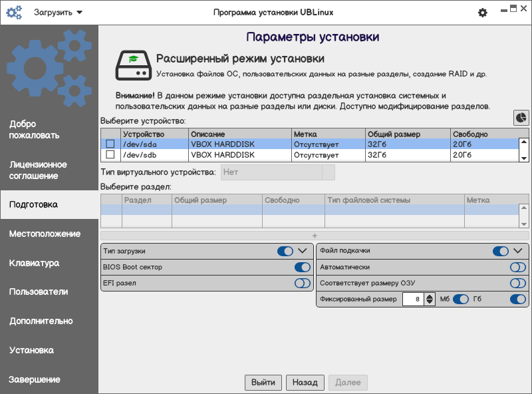Switch the Мб/Гб unit slider toggle
This screenshot has height=394, width=532.
[461, 299]
